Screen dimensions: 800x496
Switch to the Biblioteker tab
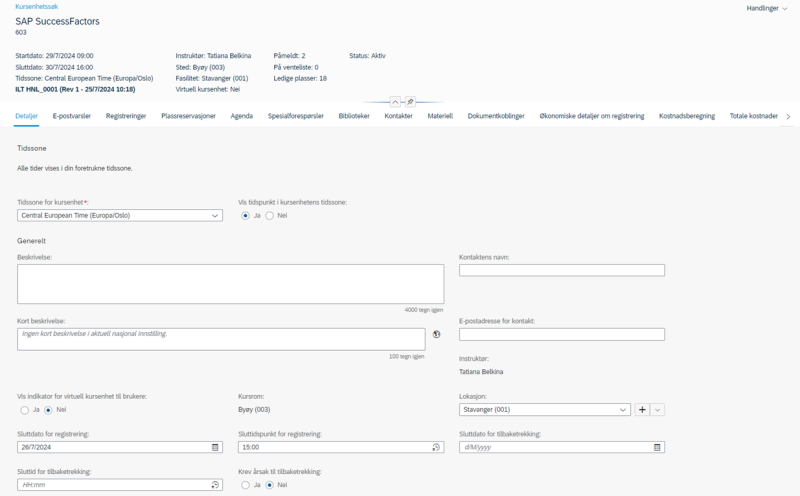[x=354, y=116]
